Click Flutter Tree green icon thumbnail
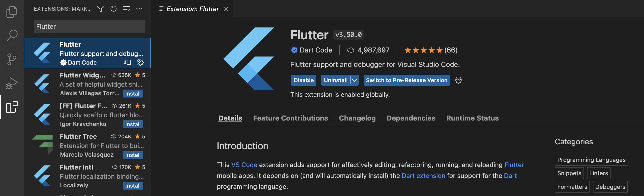 42,145
